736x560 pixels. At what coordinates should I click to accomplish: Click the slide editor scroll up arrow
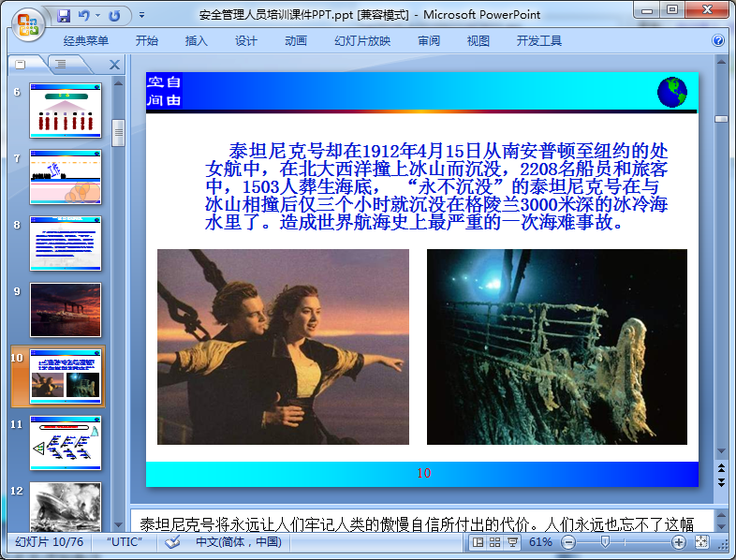(x=721, y=62)
